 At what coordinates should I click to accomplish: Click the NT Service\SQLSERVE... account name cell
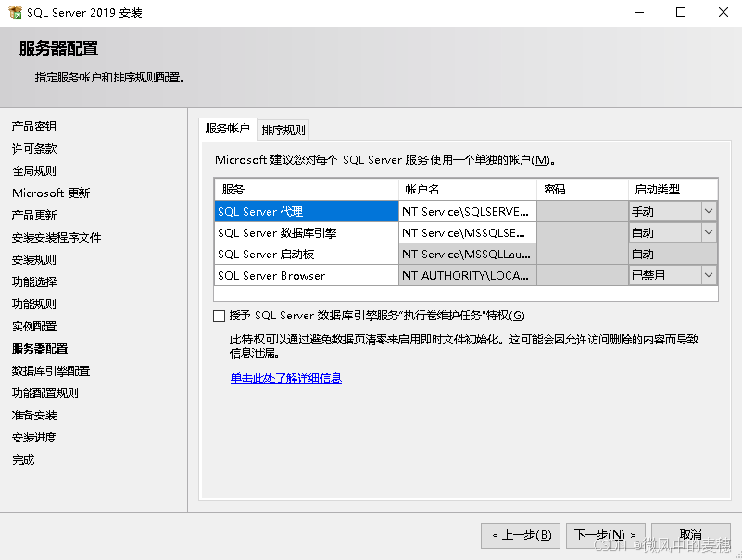click(468, 211)
